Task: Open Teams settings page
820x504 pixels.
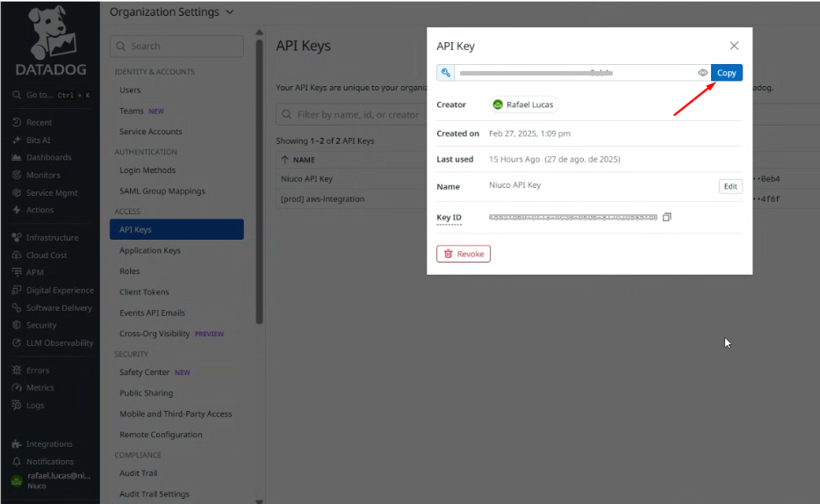Action: [132, 111]
